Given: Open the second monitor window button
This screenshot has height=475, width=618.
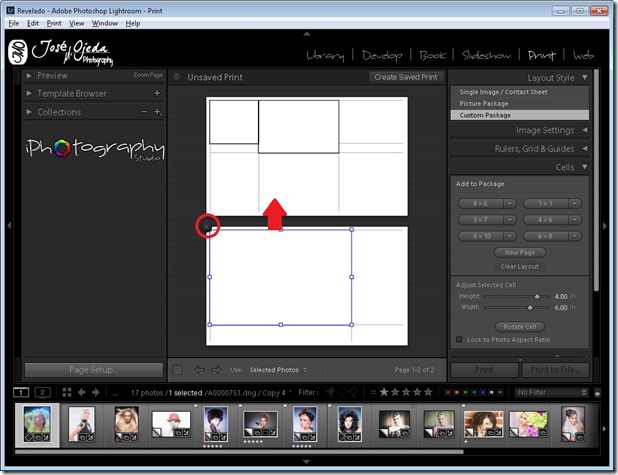Looking at the screenshot, I should 43,392.
